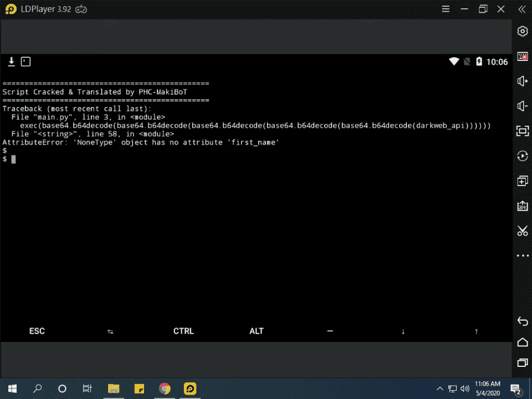
Task: Tap terminal notification icon in status bar
Action: pyautogui.click(x=26, y=62)
